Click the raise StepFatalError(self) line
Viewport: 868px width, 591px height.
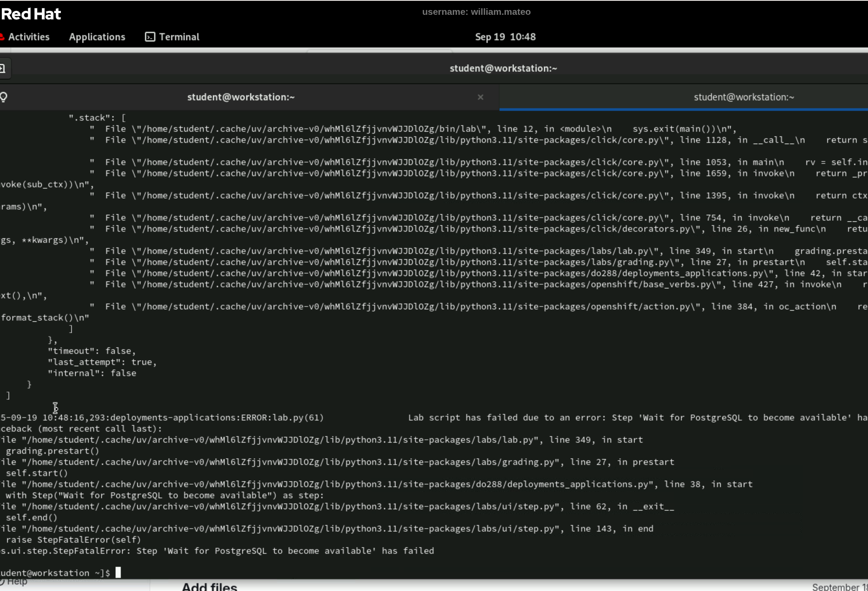73,540
